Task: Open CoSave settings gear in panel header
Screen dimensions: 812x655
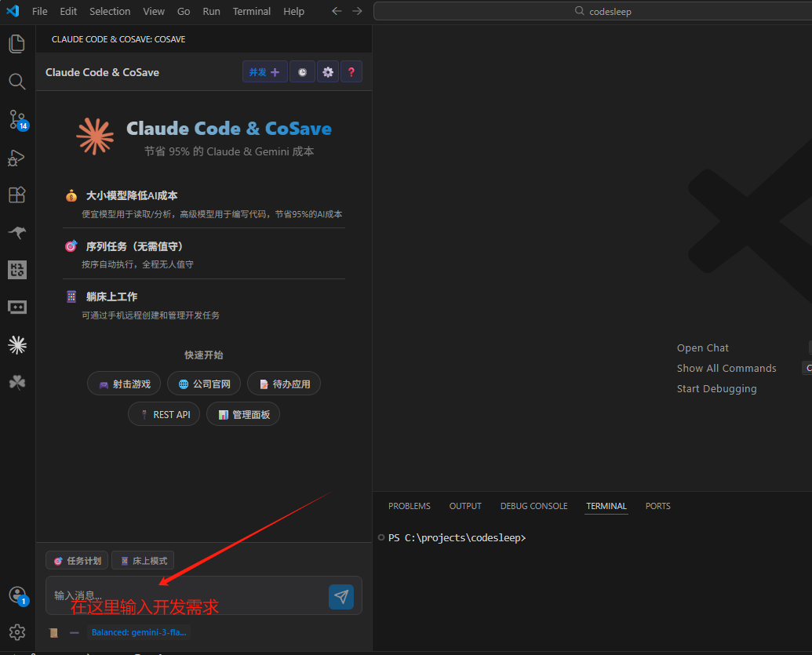Action: pyautogui.click(x=328, y=72)
